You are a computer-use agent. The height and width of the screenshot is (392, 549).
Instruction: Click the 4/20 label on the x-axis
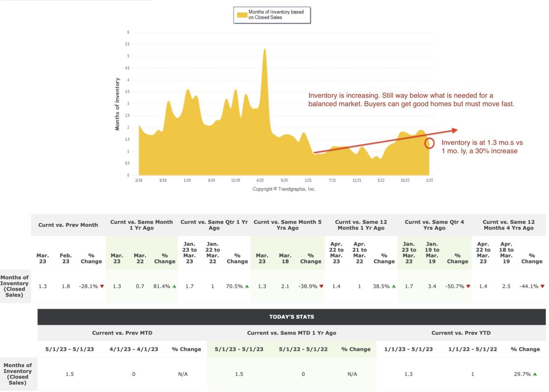pos(260,180)
